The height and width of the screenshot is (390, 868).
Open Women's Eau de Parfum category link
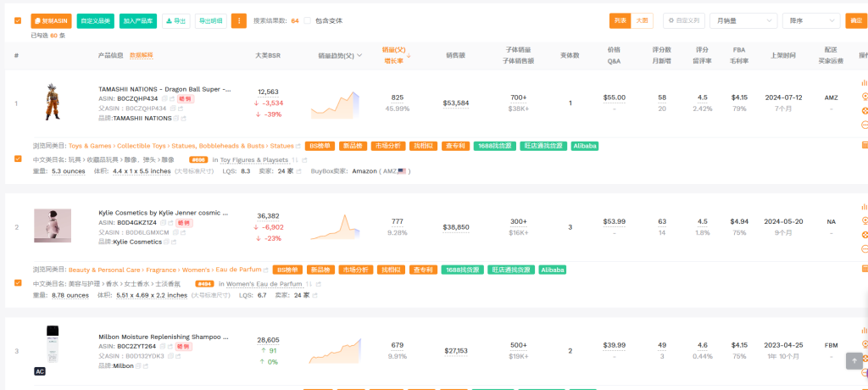(x=264, y=283)
